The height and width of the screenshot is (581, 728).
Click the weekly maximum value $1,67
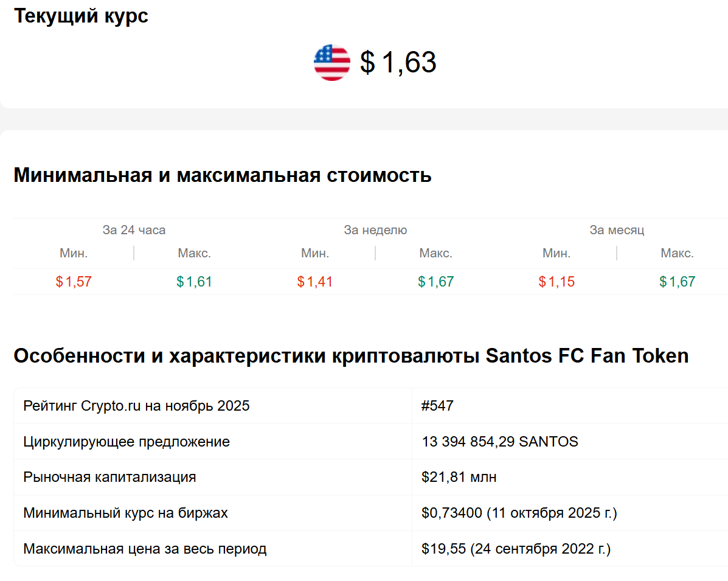point(435,282)
